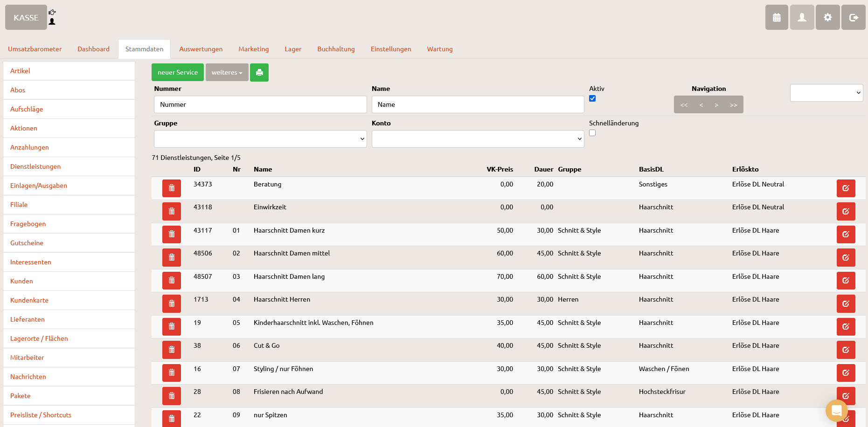868x427 pixels.
Task: Edit the Haarschnitt Herren service
Action: click(x=846, y=303)
